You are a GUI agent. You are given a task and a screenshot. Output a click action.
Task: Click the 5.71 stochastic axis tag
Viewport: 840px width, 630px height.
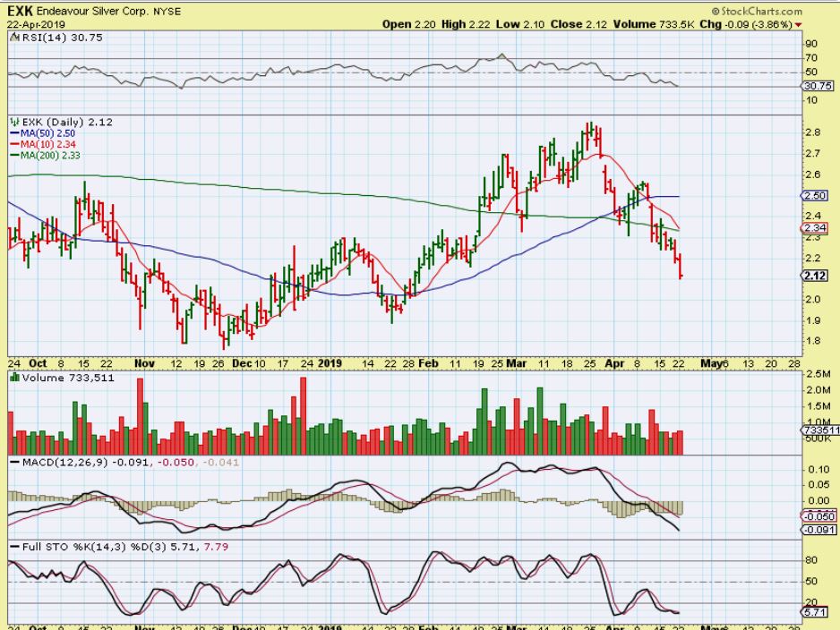tap(816, 612)
